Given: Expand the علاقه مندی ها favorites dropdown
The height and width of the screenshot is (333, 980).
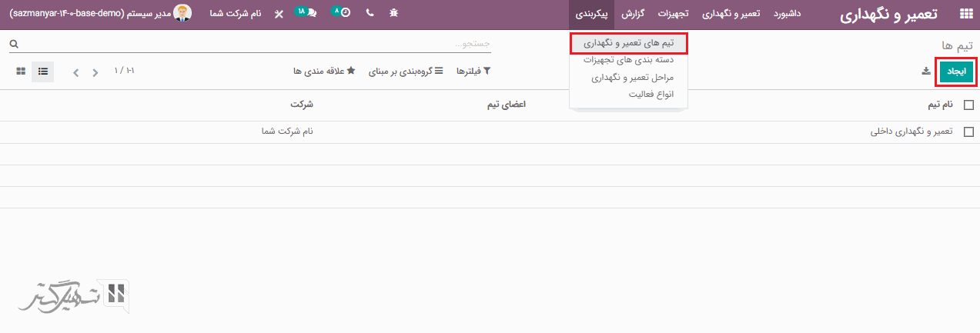Looking at the screenshot, I should pyautogui.click(x=324, y=72).
